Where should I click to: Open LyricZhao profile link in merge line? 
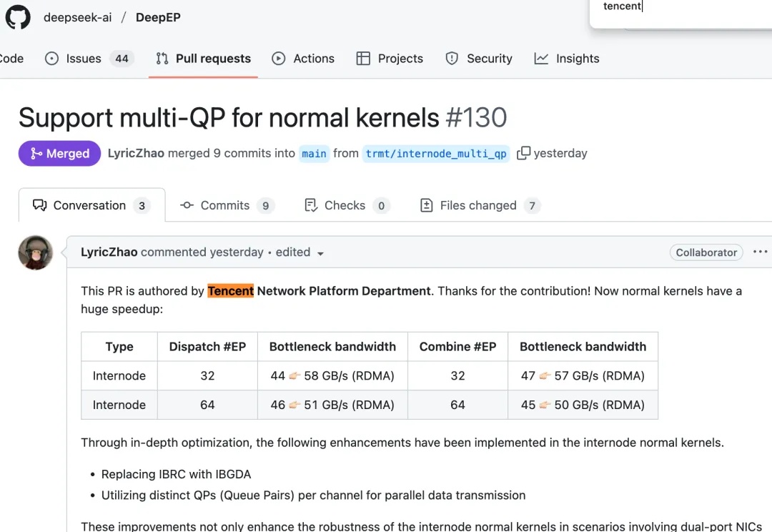136,153
